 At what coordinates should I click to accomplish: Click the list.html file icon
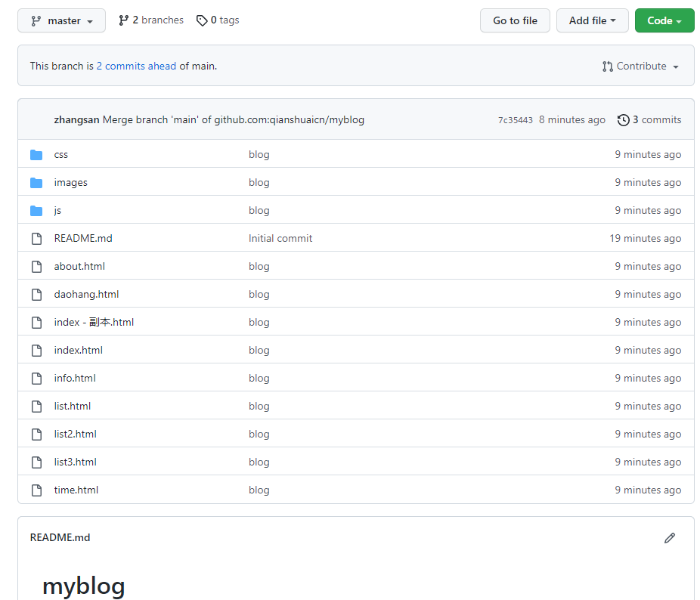[x=36, y=407]
